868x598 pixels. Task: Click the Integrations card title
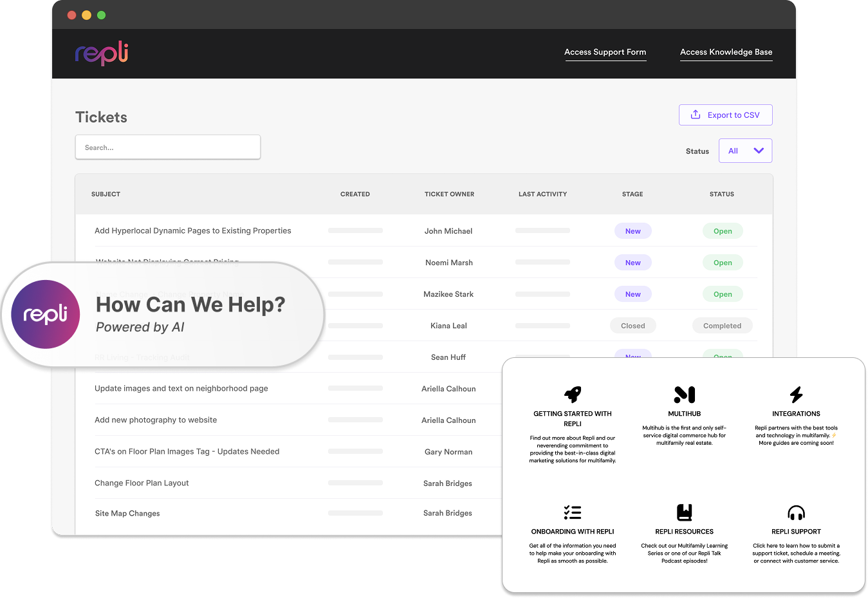(797, 414)
